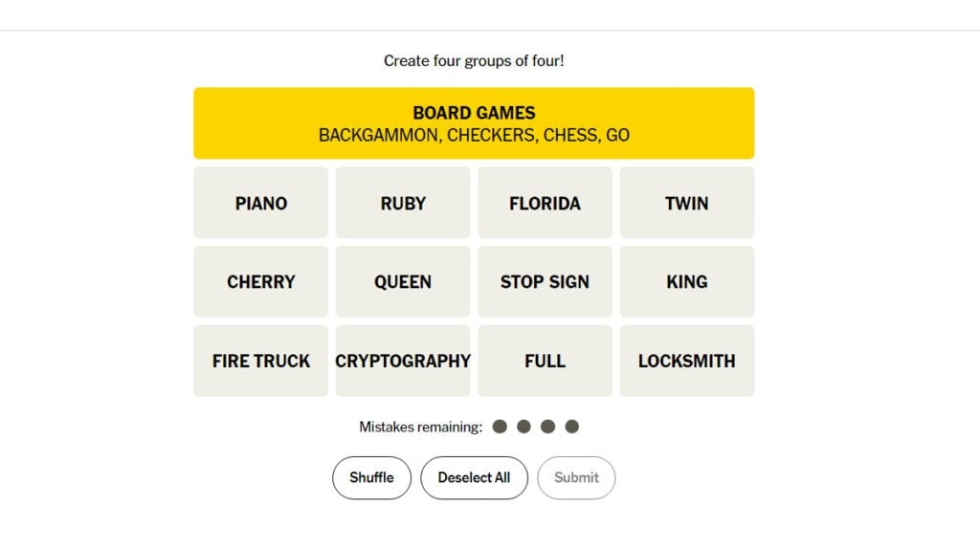Screen dimensions: 980x551
Task: Select the RUBY word tile
Action: 403,203
